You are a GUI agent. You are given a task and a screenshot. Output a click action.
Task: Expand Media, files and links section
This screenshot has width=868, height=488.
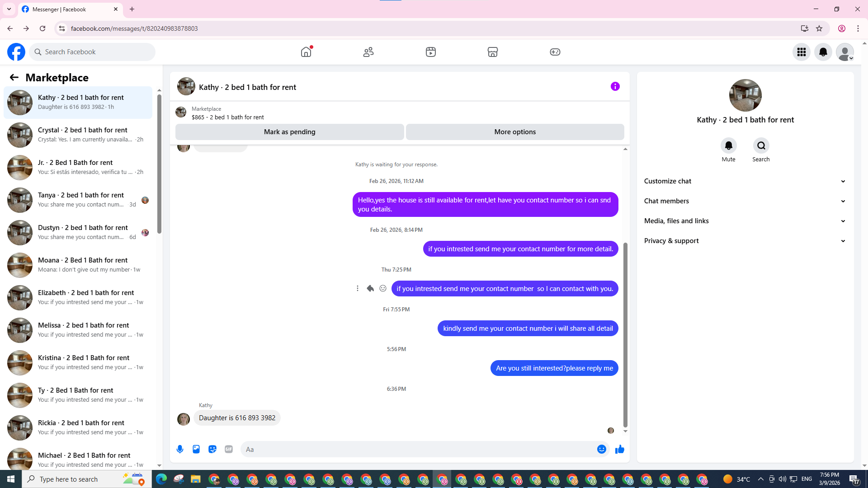coord(745,221)
